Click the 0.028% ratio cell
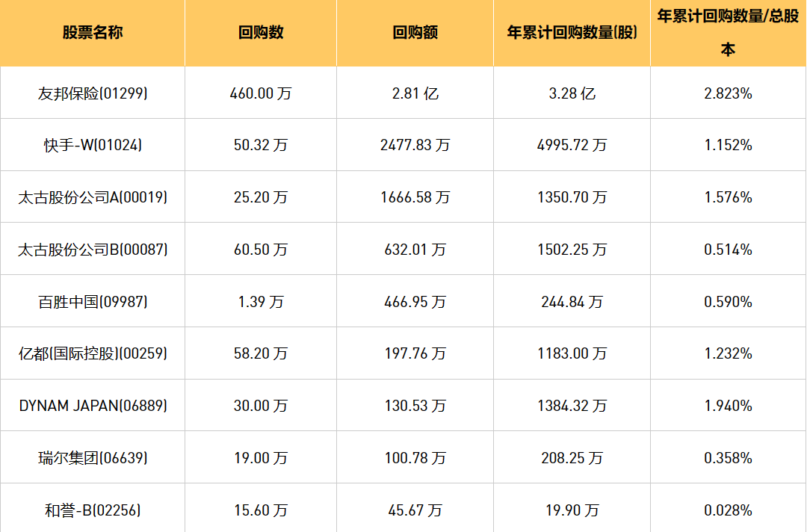 [x=728, y=510]
